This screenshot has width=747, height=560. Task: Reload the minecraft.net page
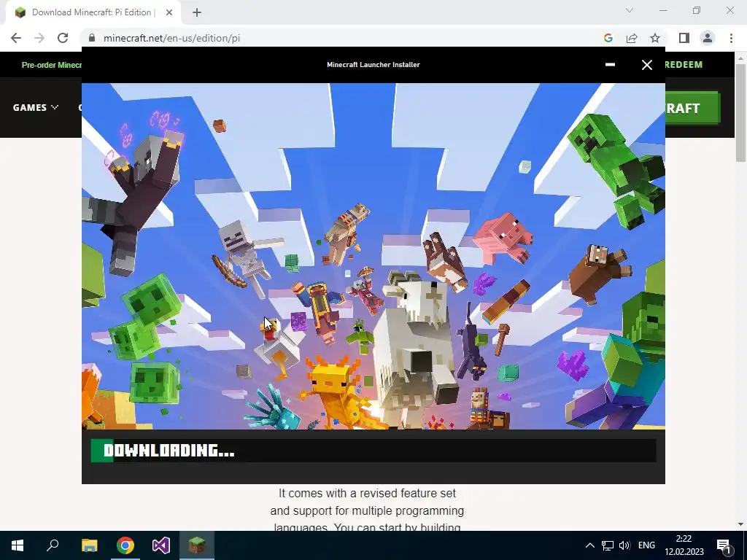tap(63, 38)
